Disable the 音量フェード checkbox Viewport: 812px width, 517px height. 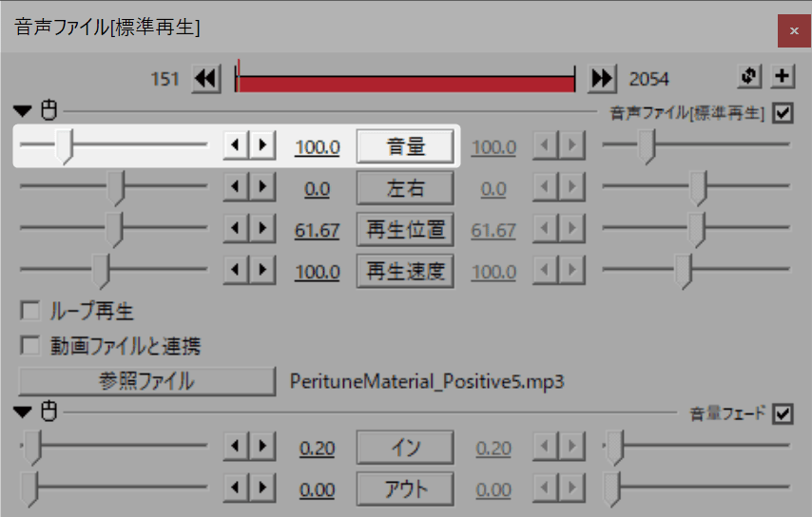click(783, 413)
